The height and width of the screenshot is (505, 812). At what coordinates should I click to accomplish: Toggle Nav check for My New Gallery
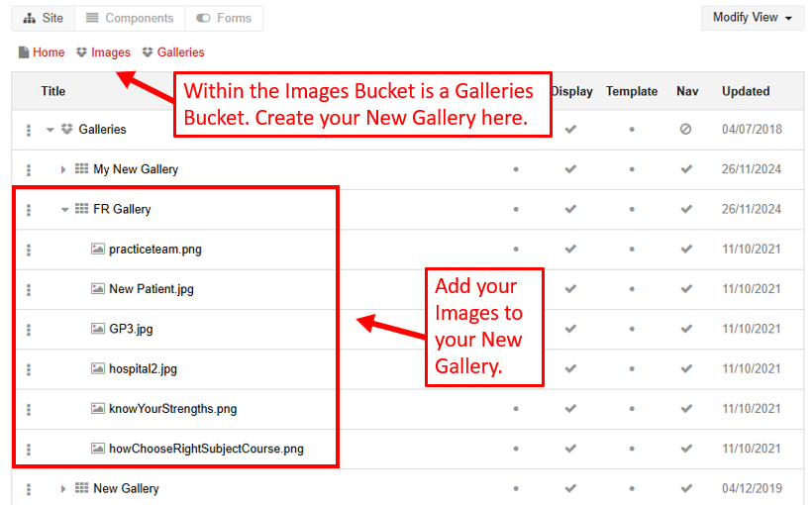pyautogui.click(x=686, y=169)
